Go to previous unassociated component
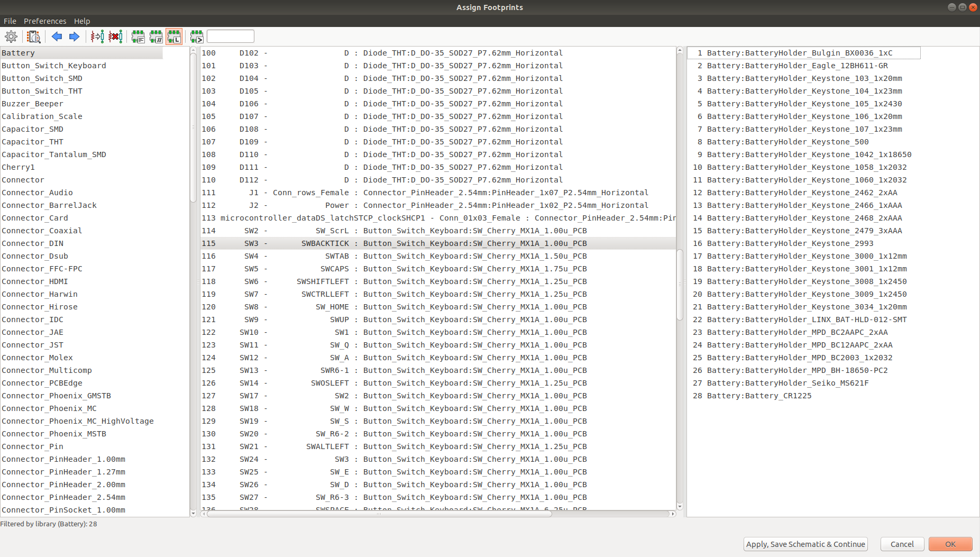This screenshot has height=557, width=980. click(x=57, y=36)
